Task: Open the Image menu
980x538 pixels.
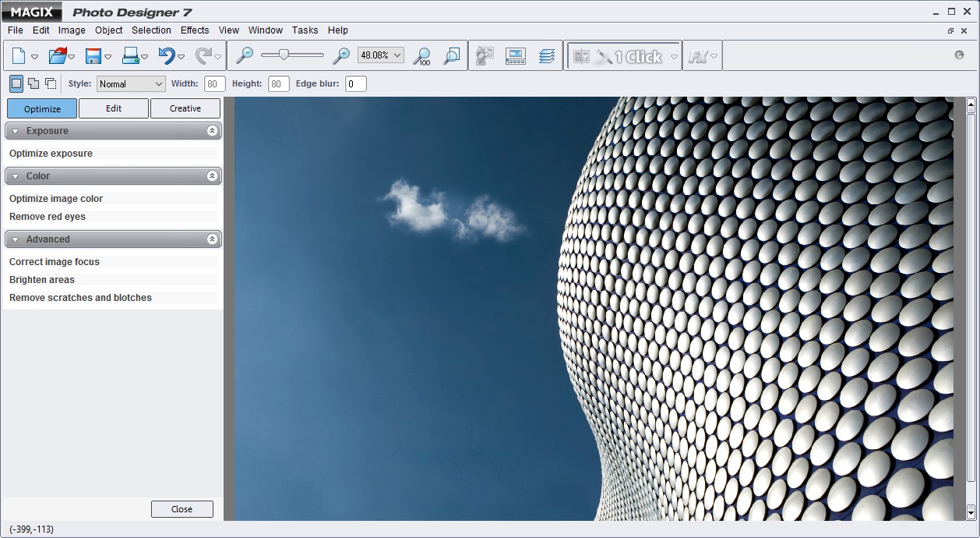Action: [x=72, y=30]
